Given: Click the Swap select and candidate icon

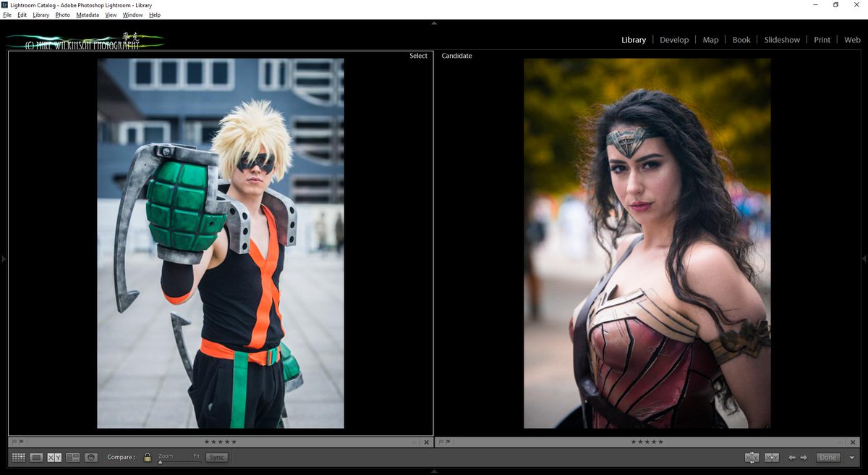Looking at the screenshot, I should [752, 458].
